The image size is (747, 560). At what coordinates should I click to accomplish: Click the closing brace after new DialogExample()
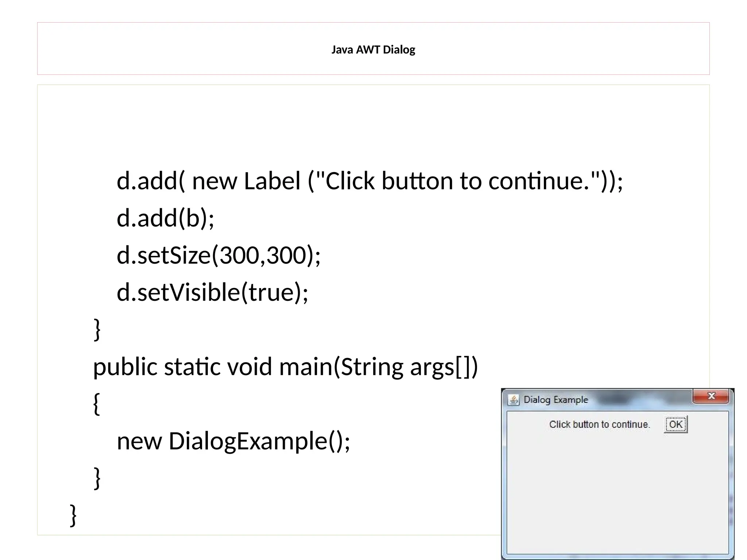[x=97, y=478]
